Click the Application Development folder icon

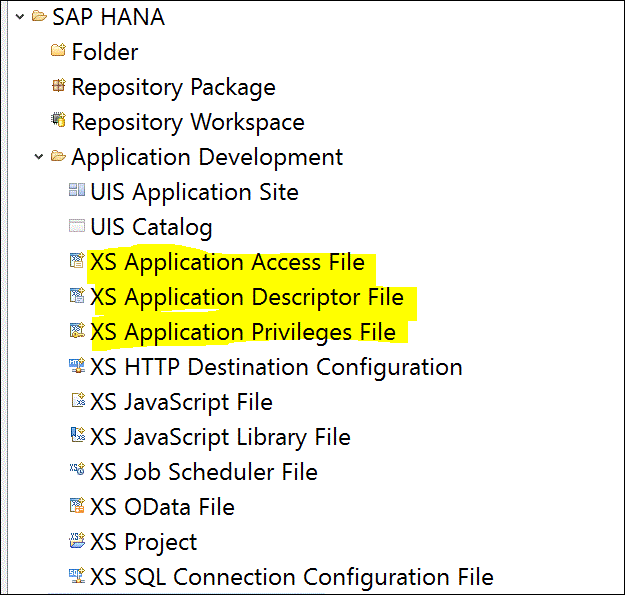click(58, 156)
